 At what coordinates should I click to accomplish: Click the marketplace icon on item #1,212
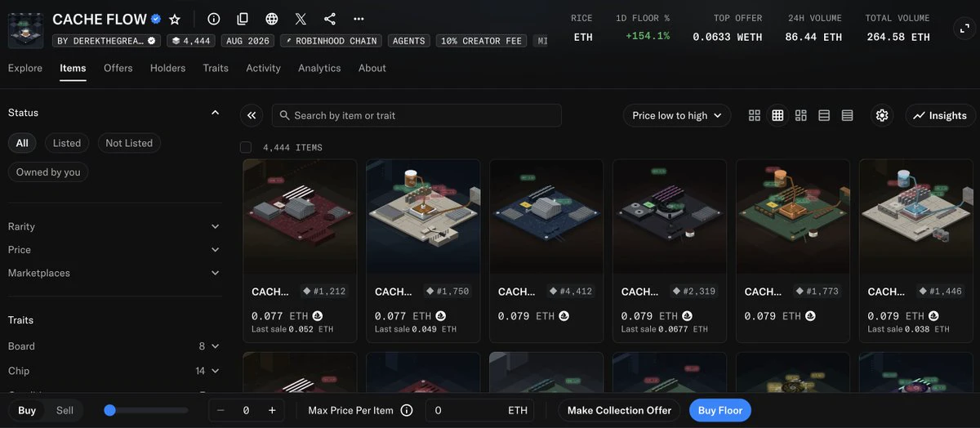point(318,315)
